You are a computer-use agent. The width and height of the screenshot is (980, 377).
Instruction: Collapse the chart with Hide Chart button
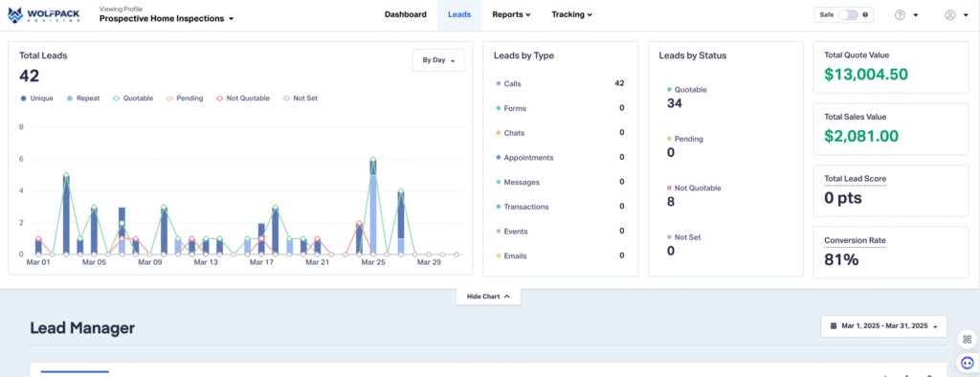pyautogui.click(x=488, y=297)
